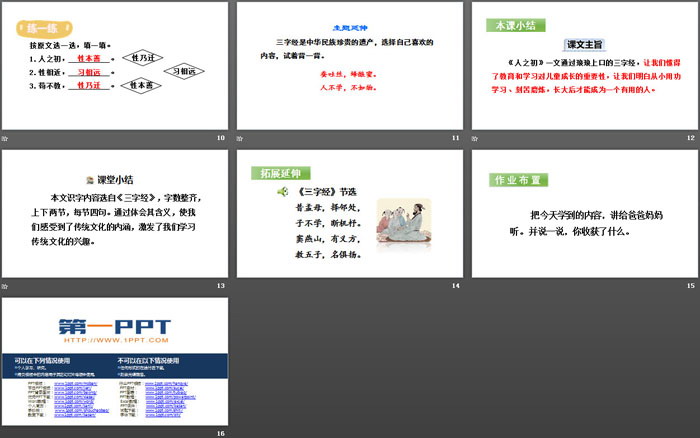
Task: Click the 第一PPT logo on slide 16
Action: [x=115, y=327]
